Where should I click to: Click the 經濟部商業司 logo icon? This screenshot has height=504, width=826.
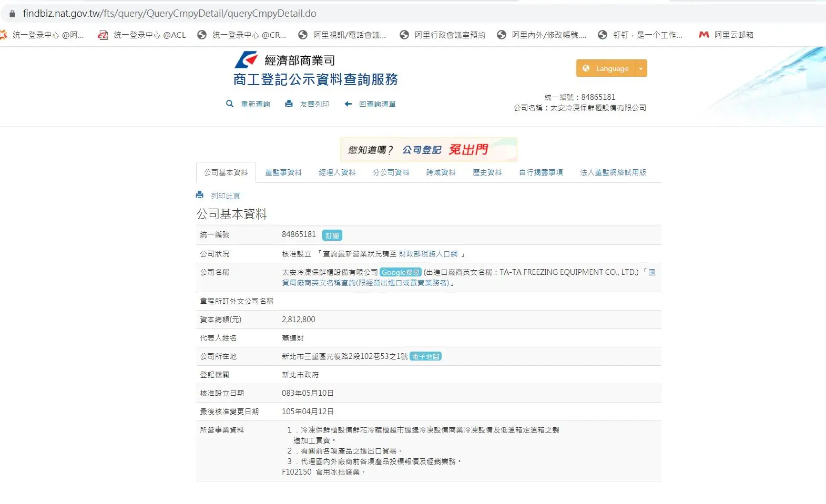point(246,60)
